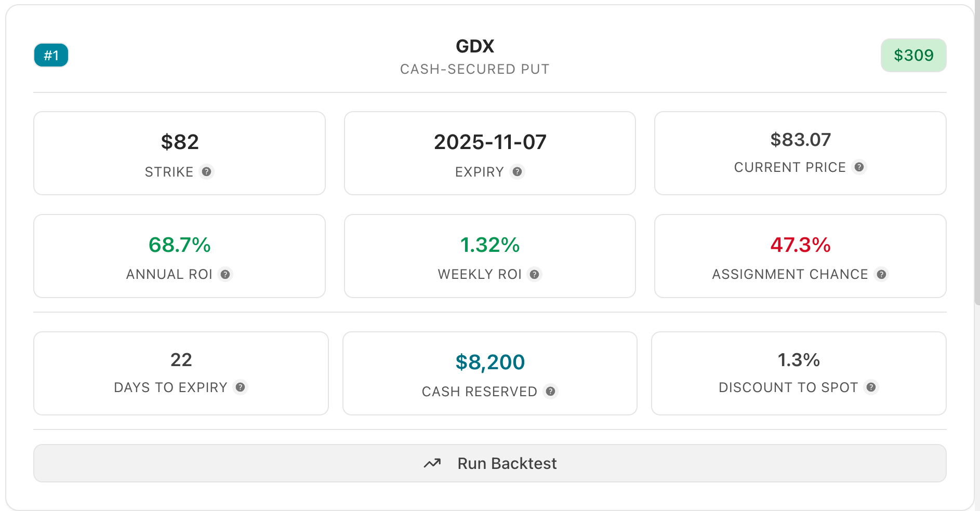The width and height of the screenshot is (980, 511).
Task: Run the backtest for GDX
Action: 490,463
